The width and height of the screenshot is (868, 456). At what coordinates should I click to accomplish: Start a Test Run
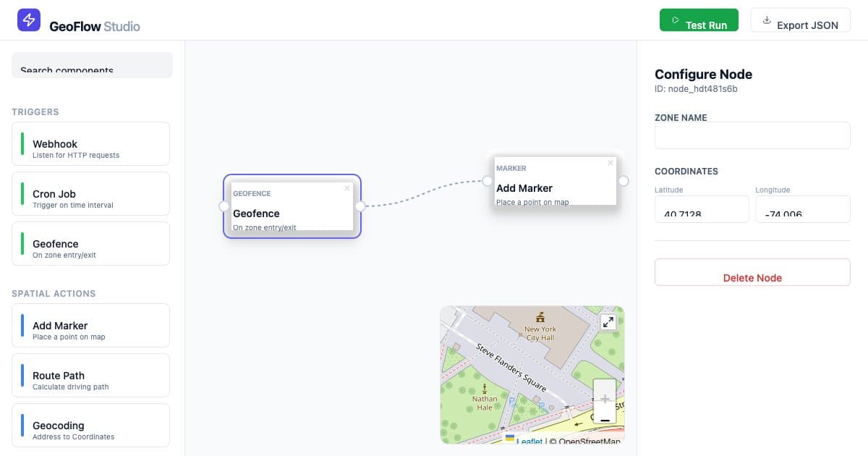[699, 20]
